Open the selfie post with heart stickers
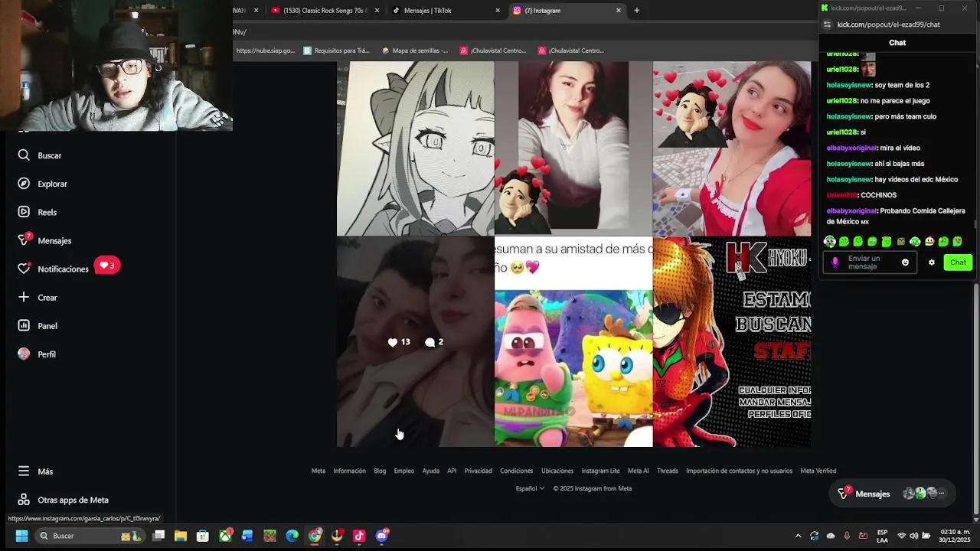Screen dimensions: 980x551 coord(573,148)
